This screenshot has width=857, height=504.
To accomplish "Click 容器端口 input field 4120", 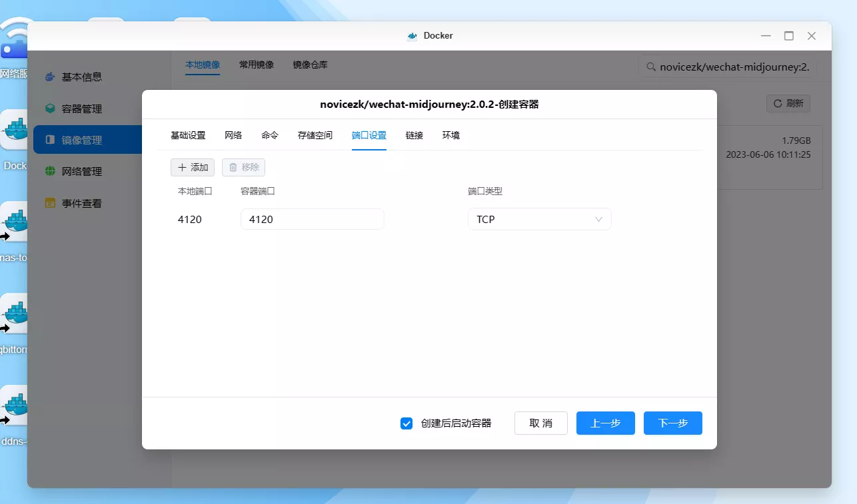I will click(313, 219).
